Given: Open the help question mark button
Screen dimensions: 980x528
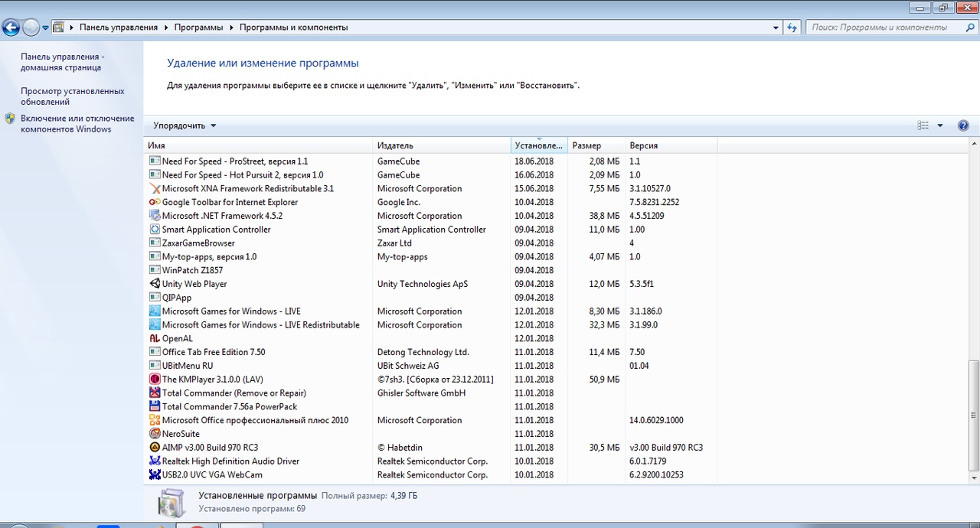Looking at the screenshot, I should (x=963, y=125).
